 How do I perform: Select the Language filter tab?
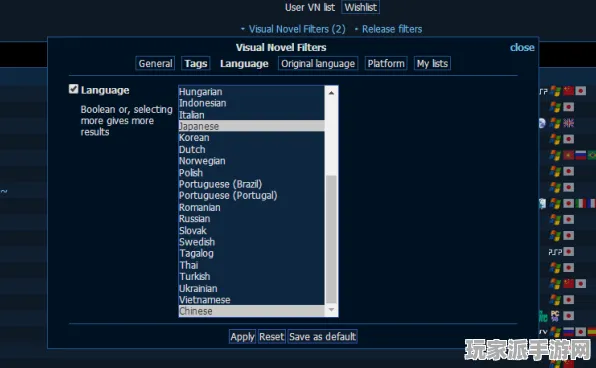pos(244,63)
